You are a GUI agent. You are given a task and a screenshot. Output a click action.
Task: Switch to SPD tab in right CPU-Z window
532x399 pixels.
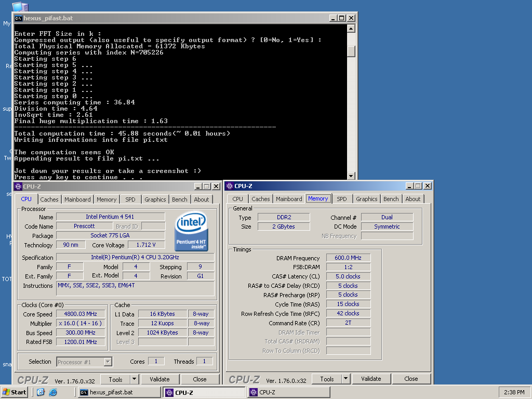pos(342,199)
